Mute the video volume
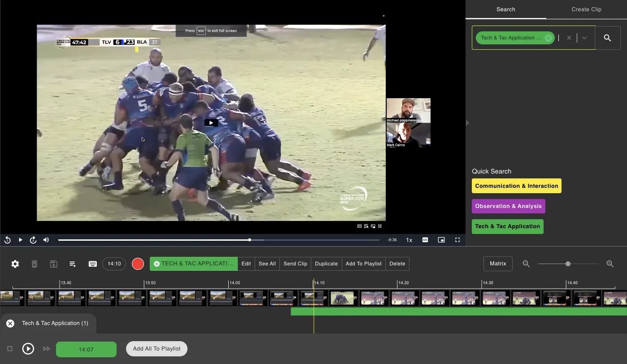Viewport: 627px width, 364px height. [x=46, y=240]
